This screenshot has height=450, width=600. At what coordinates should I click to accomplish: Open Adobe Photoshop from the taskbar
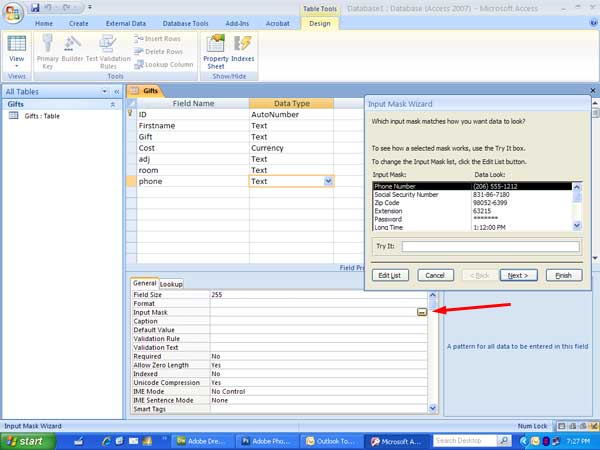pyautogui.click(x=267, y=442)
